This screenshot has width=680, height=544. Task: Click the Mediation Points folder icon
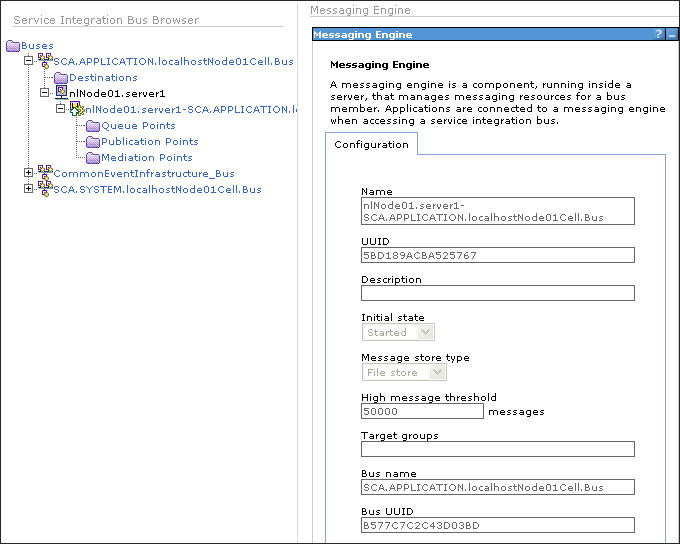(93, 158)
